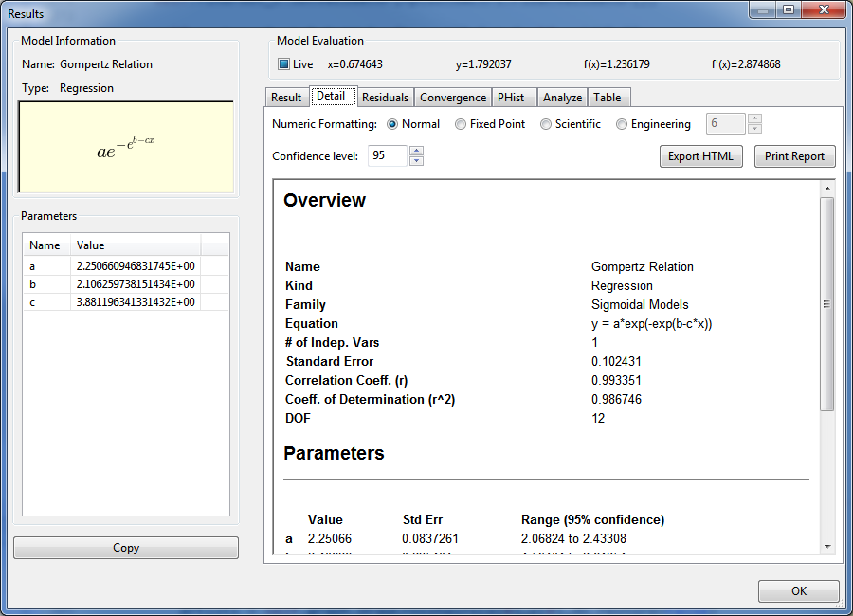Click the Standard Error value 0.102431
This screenshot has width=853, height=616.
[x=616, y=361]
